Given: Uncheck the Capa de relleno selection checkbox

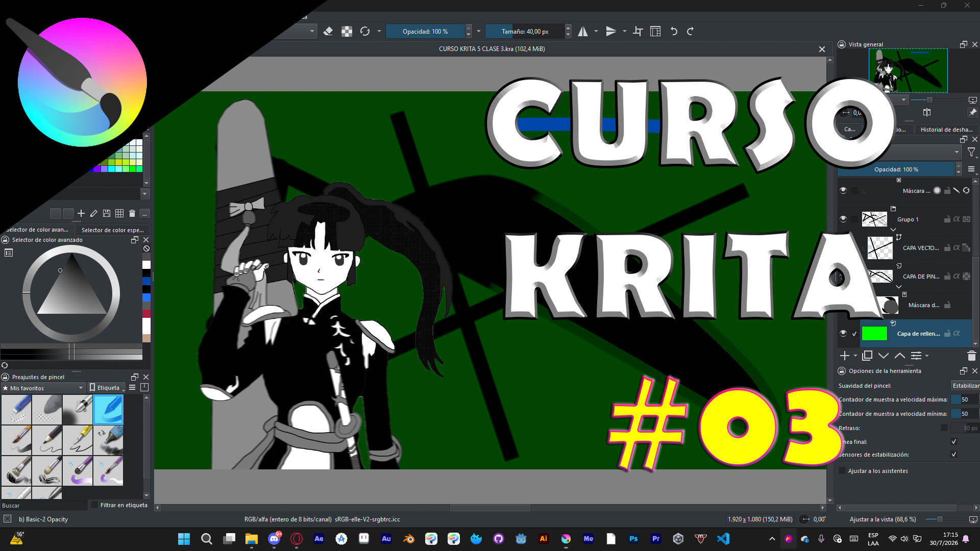Looking at the screenshot, I should tap(854, 334).
